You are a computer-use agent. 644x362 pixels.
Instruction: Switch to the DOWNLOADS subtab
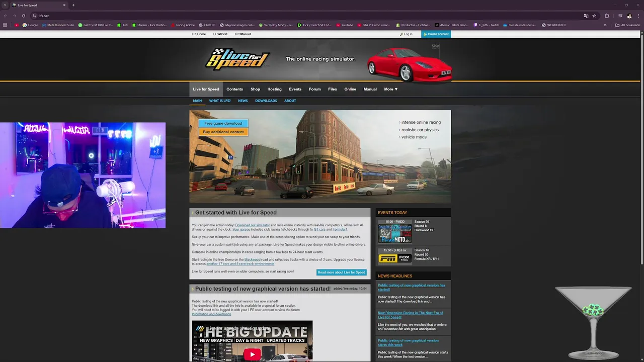[x=266, y=101]
